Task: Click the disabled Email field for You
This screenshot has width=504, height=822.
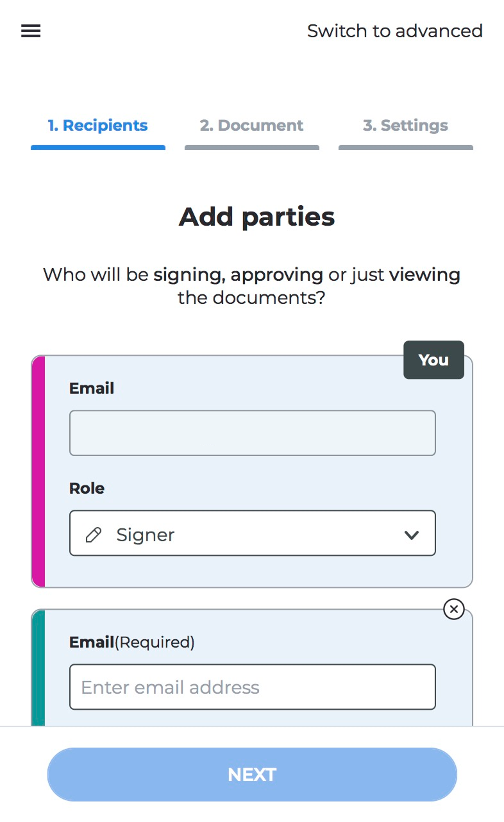Action: click(x=252, y=433)
